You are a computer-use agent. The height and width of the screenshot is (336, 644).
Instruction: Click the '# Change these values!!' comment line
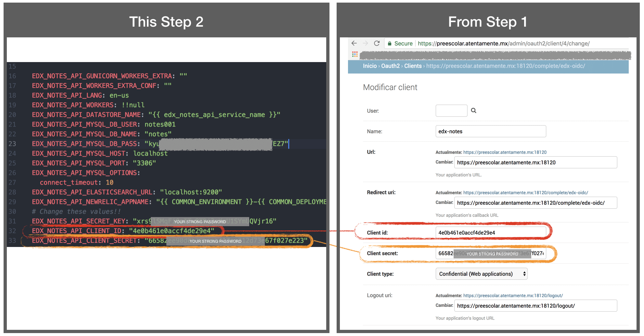click(76, 212)
